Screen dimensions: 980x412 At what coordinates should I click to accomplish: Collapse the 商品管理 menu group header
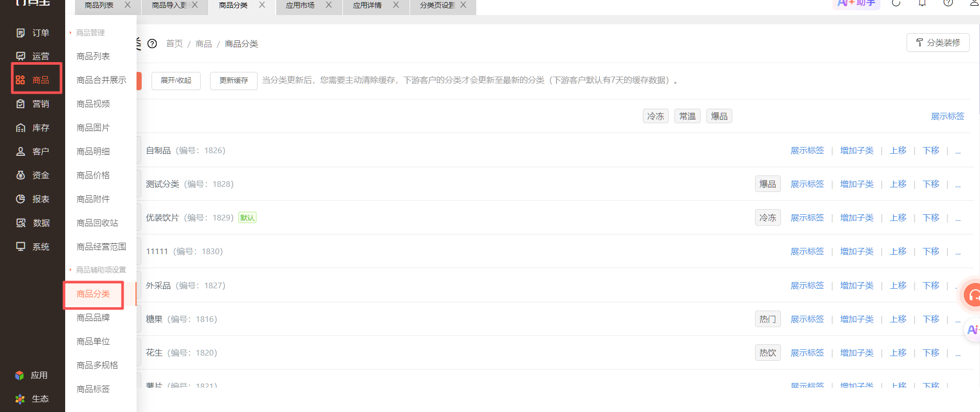pos(90,33)
